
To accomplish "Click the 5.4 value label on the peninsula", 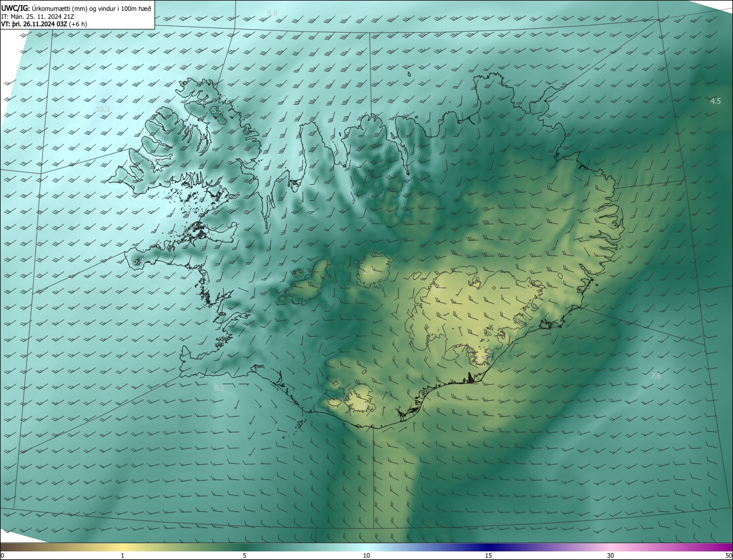I will pos(138,261).
